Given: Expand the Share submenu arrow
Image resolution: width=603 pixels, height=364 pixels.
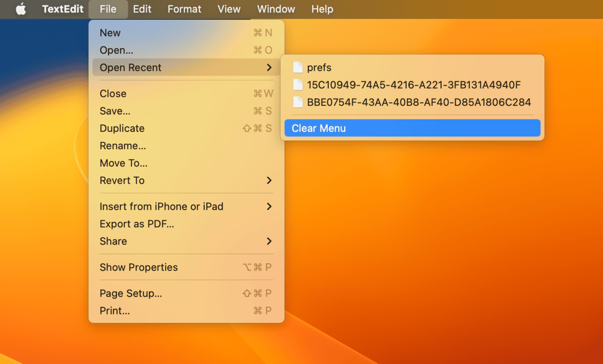Looking at the screenshot, I should tap(269, 241).
